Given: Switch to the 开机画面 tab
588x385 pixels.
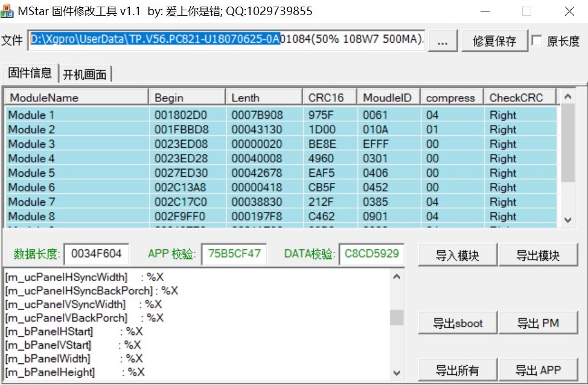Looking at the screenshot, I should (x=85, y=74).
